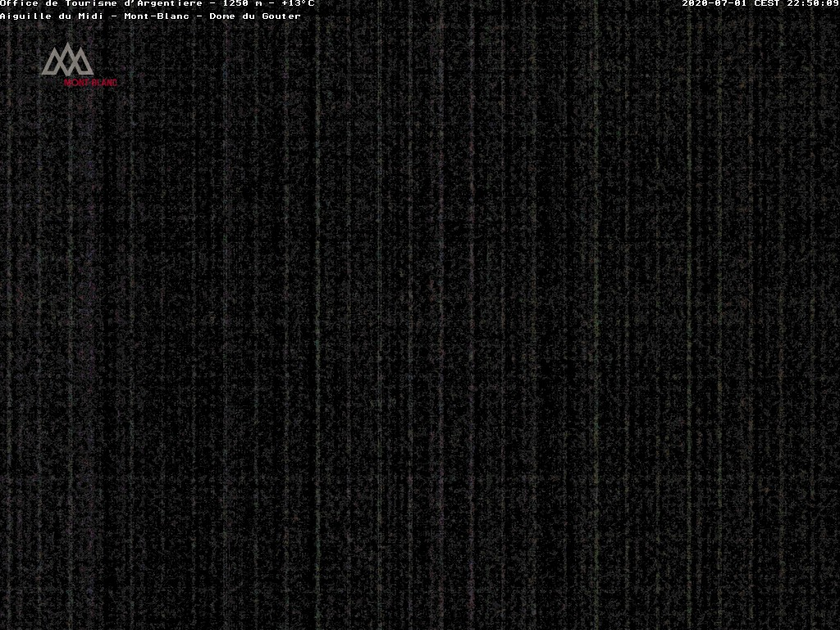Click the '2020-07-01' date stamp

pos(714,3)
